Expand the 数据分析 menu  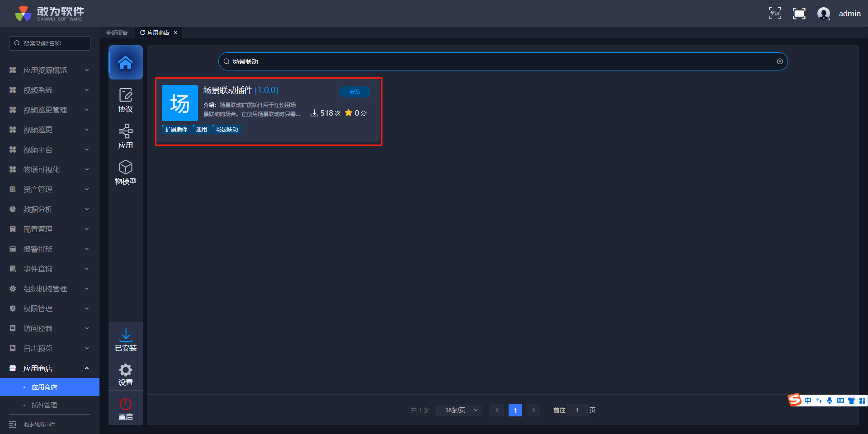(50, 209)
